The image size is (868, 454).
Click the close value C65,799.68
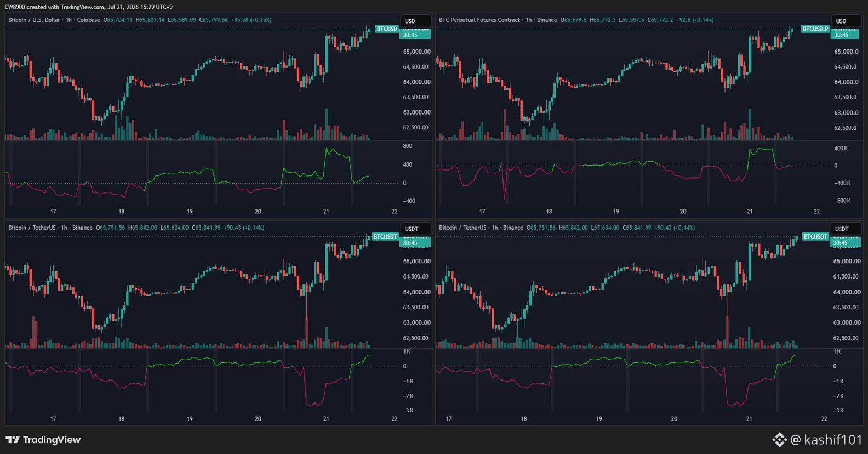click(214, 20)
